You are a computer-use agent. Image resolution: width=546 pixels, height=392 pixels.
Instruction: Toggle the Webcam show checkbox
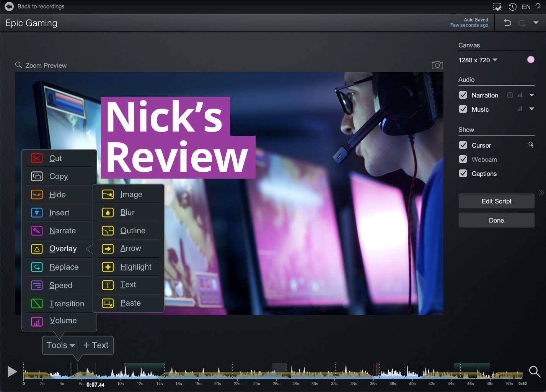click(463, 159)
